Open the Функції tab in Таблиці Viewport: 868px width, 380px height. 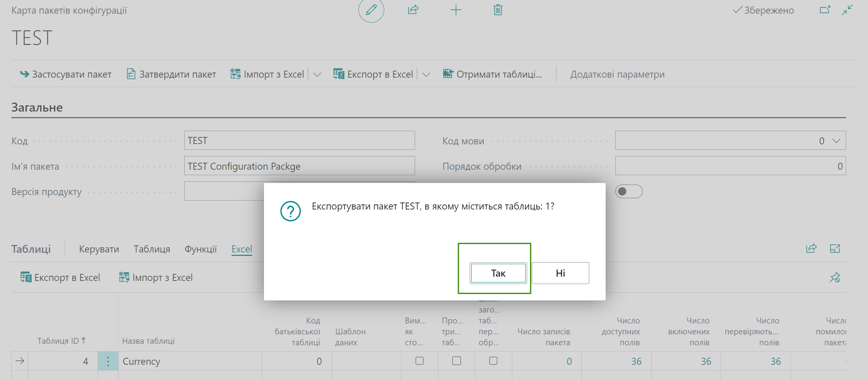coord(201,249)
